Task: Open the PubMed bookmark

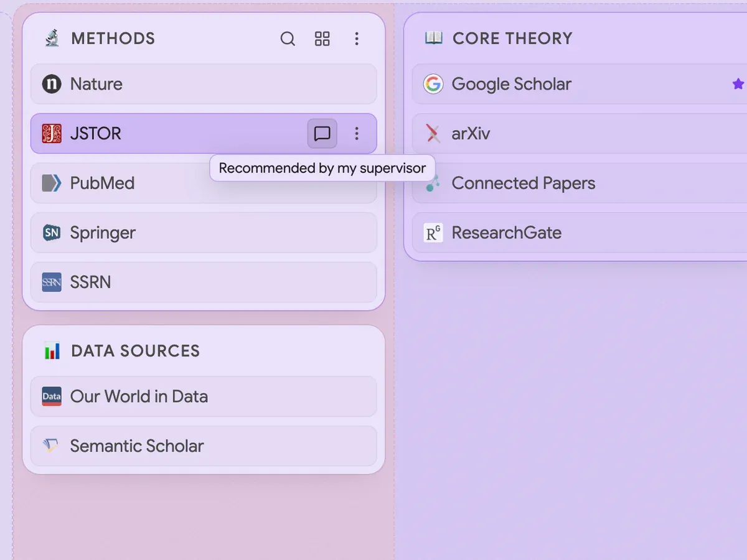Action: pyautogui.click(x=204, y=183)
